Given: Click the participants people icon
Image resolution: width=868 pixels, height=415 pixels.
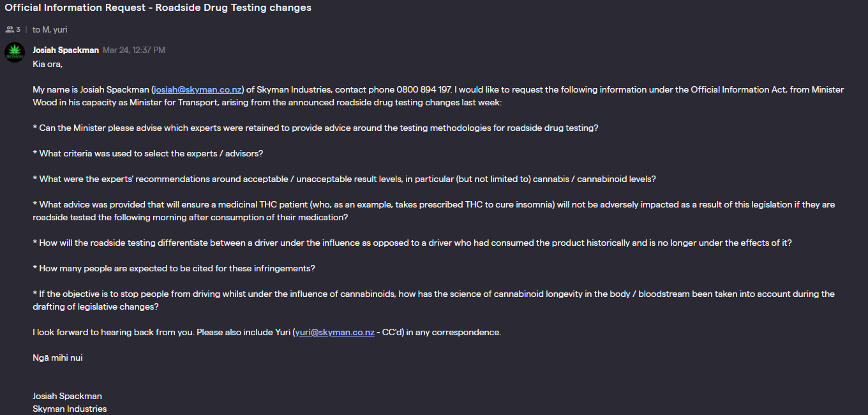Looking at the screenshot, I should pos(10,29).
